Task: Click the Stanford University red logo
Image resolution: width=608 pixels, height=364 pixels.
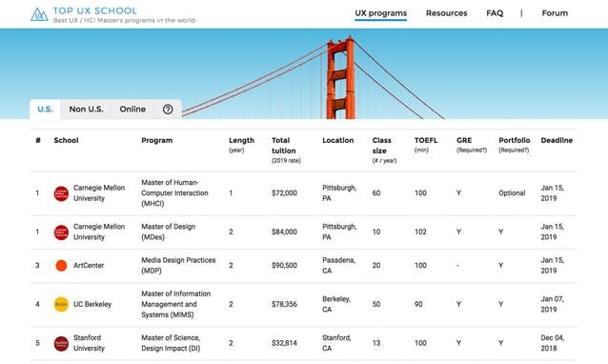Action: tap(61, 343)
